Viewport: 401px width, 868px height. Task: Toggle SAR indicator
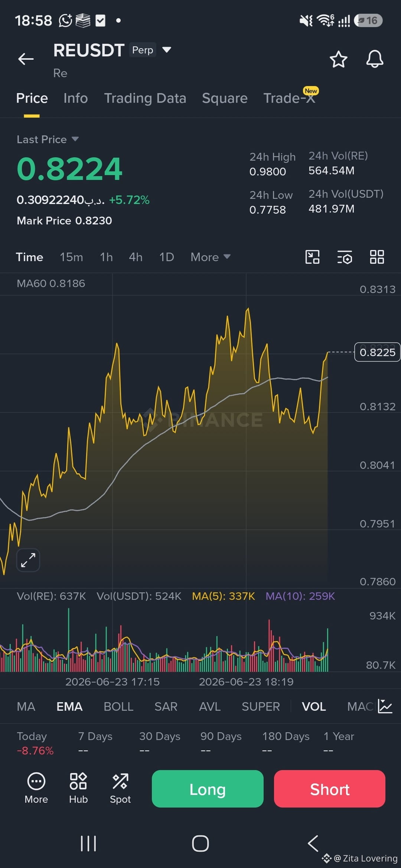[x=166, y=706]
